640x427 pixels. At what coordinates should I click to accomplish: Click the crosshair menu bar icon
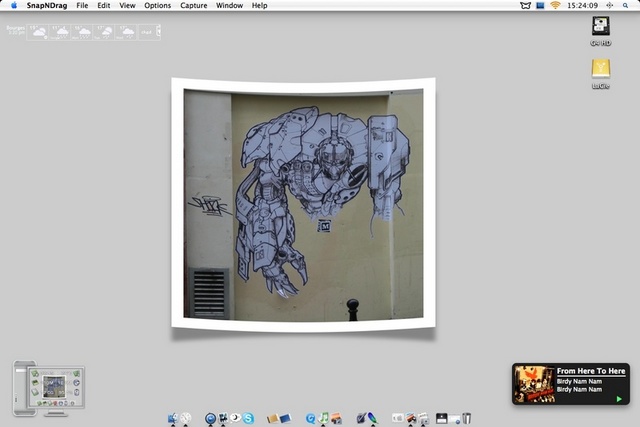pos(609,5)
